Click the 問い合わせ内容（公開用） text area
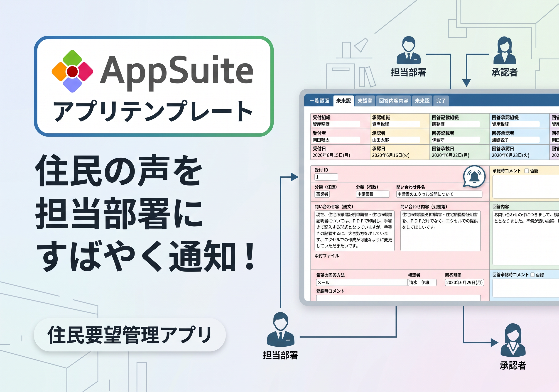 click(440, 231)
